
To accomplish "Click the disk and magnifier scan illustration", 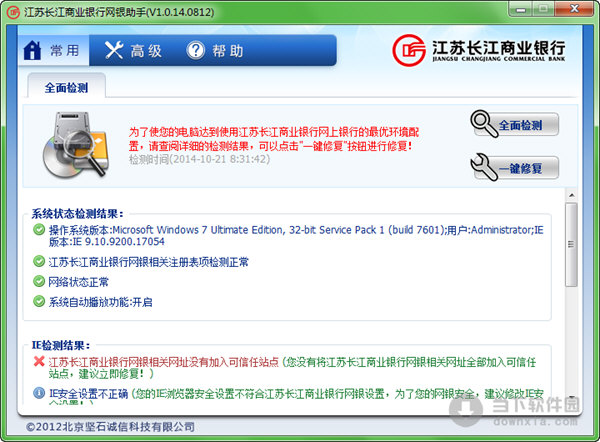I will [76, 145].
